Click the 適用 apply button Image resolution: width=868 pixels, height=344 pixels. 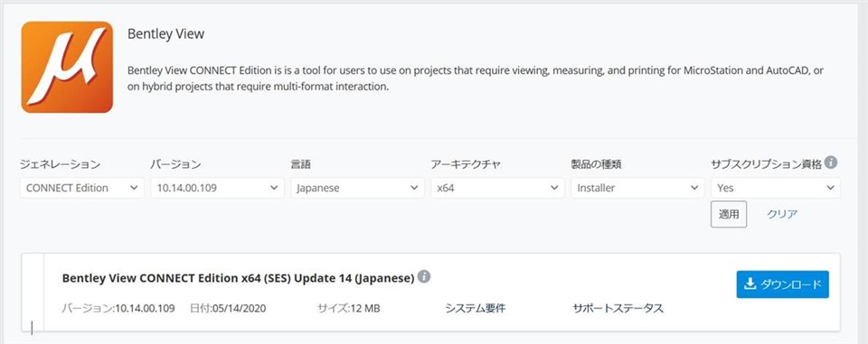pyautogui.click(x=729, y=214)
